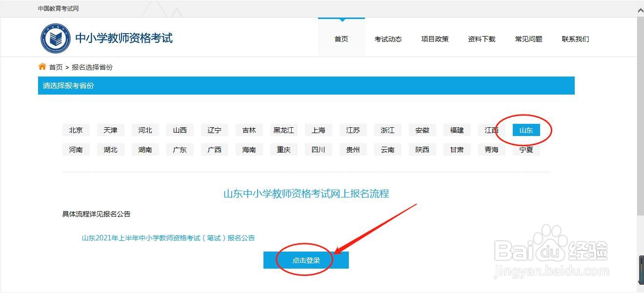
Task: Select the 广东 province button
Action: point(180,149)
